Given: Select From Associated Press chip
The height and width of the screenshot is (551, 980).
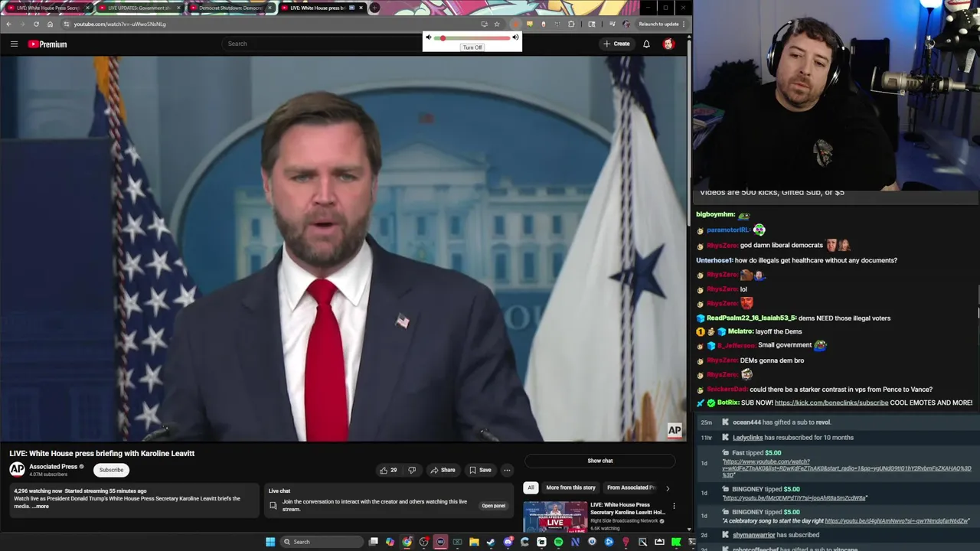Looking at the screenshot, I should pos(631,487).
